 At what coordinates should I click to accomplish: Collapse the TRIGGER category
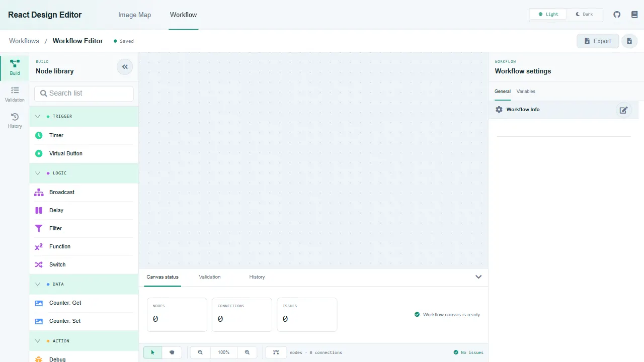84,116
